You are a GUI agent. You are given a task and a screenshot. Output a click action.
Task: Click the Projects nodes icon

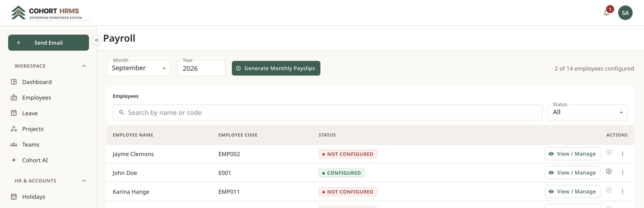(x=14, y=129)
